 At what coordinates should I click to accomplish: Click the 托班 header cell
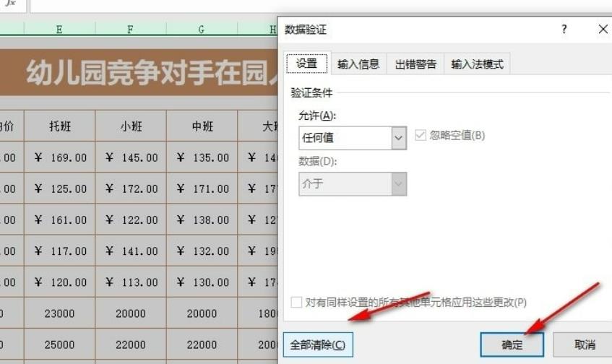pyautogui.click(x=59, y=126)
